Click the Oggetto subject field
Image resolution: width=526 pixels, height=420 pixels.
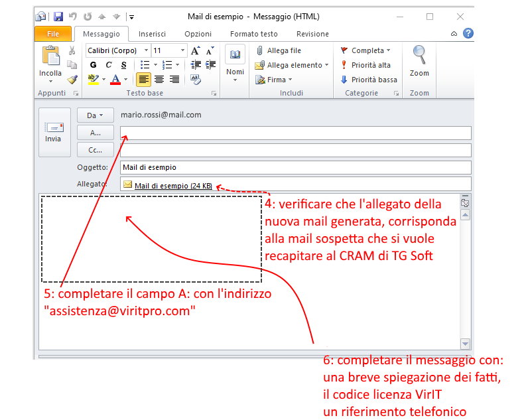tap(296, 167)
